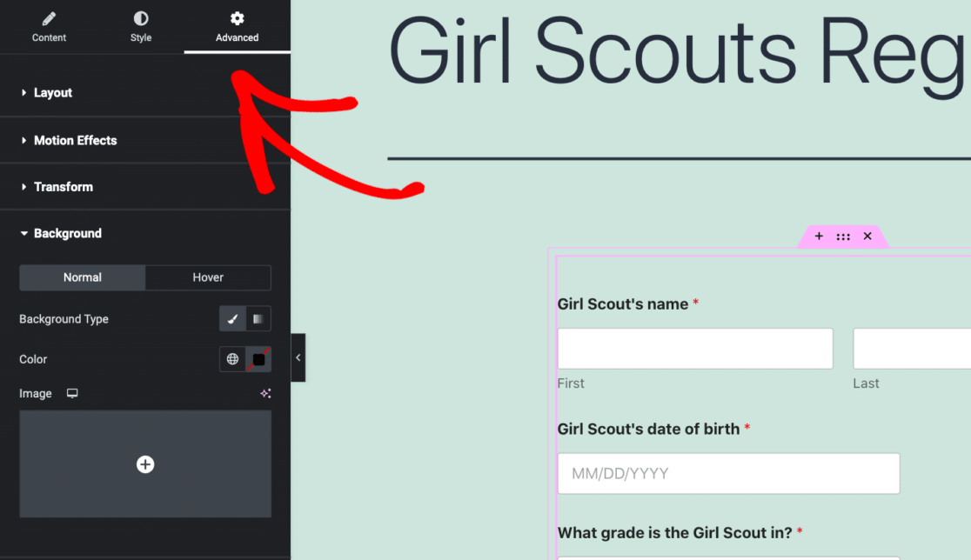This screenshot has height=560, width=971.
Task: Open the background color picker swatch
Action: pos(258,359)
